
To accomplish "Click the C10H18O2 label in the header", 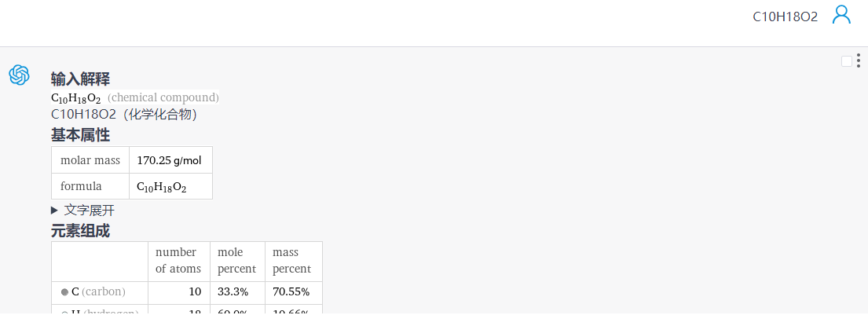I will coord(785,16).
